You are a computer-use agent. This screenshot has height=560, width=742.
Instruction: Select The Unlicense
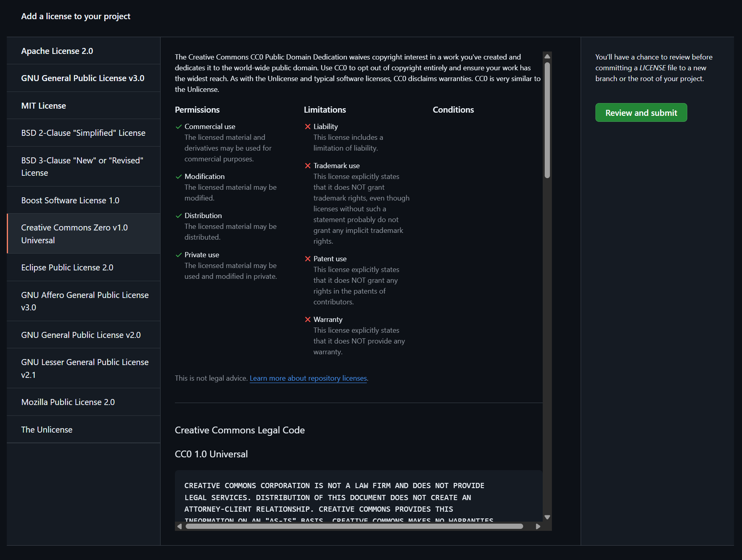pyautogui.click(x=83, y=430)
